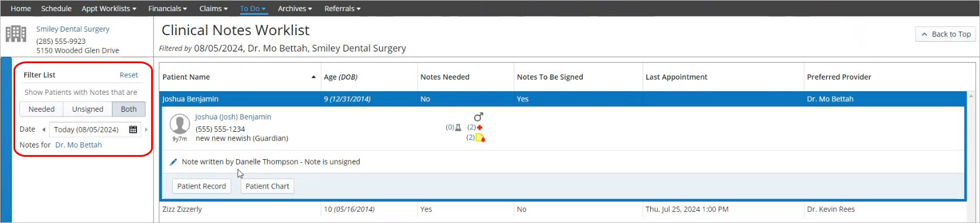Viewport: 980px width, 223px height.
Task: Open the Claims dropdown
Action: [213, 9]
